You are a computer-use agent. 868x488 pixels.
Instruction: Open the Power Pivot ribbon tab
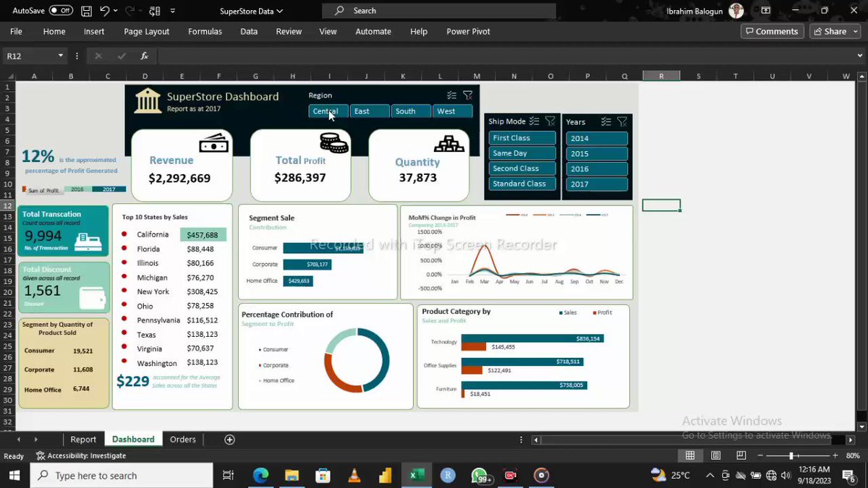point(468,32)
